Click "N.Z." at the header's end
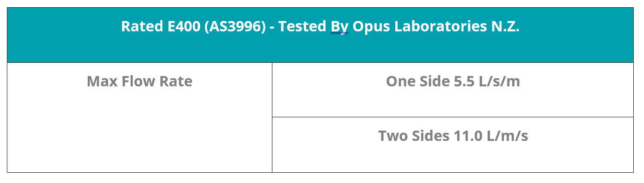The width and height of the screenshot is (644, 183). pyautogui.click(x=505, y=27)
